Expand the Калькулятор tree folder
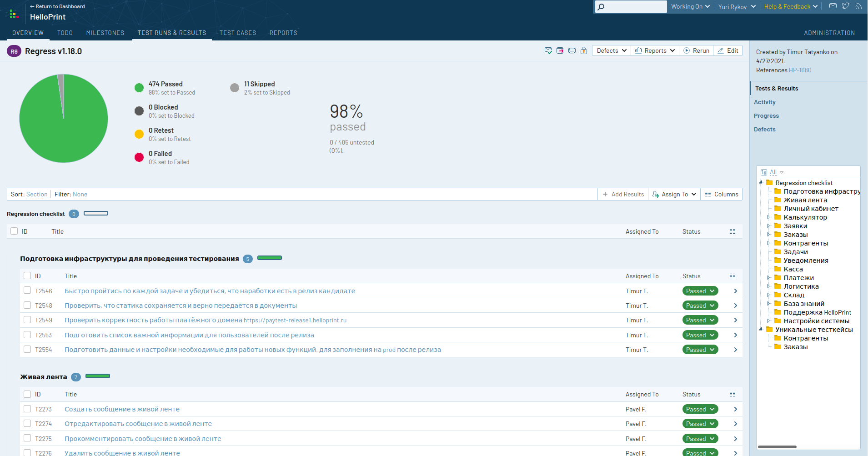The height and width of the screenshot is (456, 868). pyautogui.click(x=769, y=217)
